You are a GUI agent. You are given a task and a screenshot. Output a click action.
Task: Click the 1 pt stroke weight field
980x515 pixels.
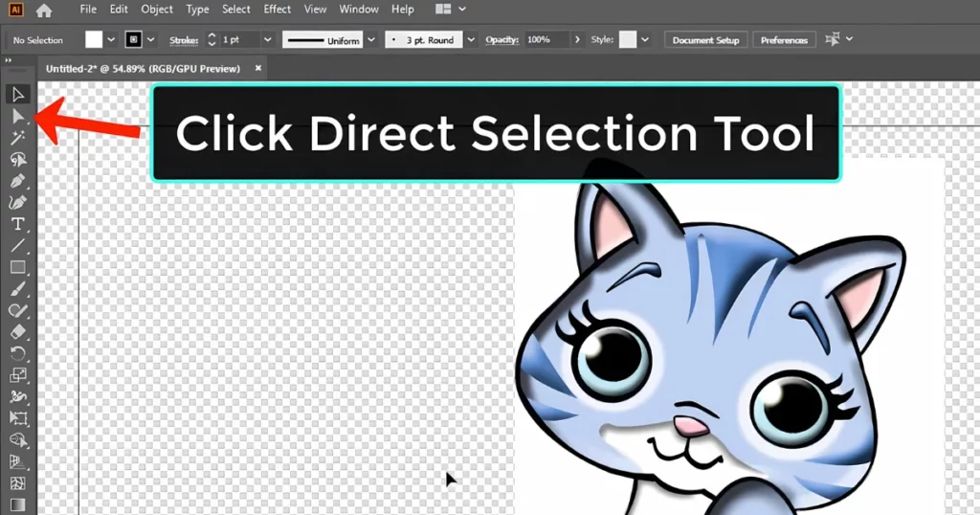(239, 40)
